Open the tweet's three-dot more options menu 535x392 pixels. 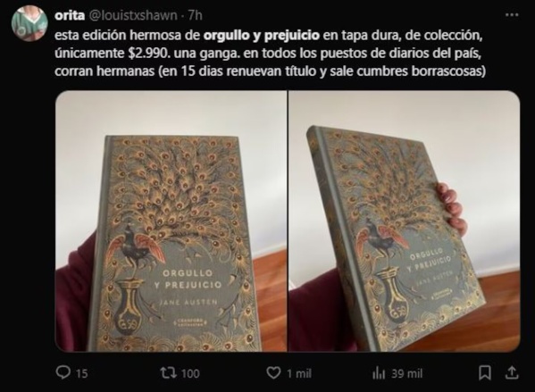click(512, 15)
